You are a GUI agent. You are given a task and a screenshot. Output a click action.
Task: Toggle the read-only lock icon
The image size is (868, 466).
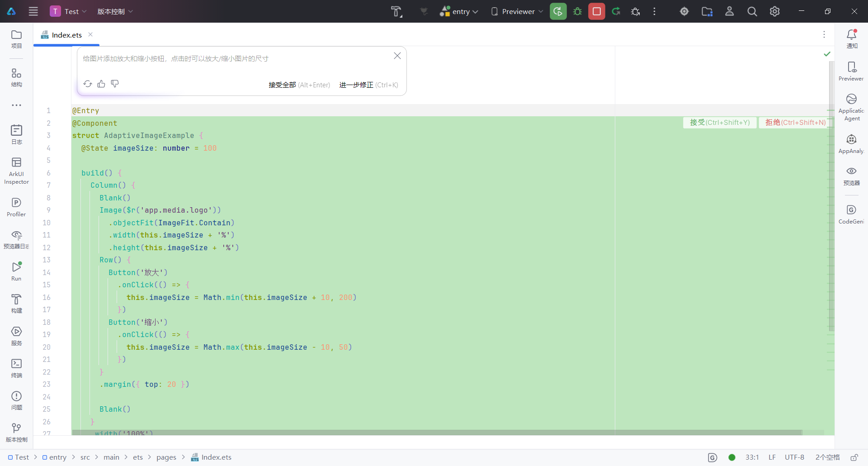854,457
